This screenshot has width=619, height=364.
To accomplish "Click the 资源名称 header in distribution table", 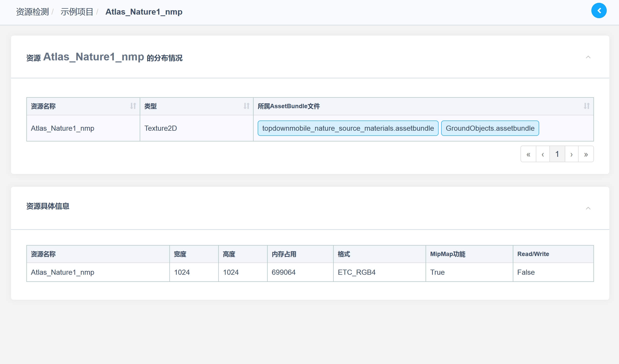I will tap(43, 106).
